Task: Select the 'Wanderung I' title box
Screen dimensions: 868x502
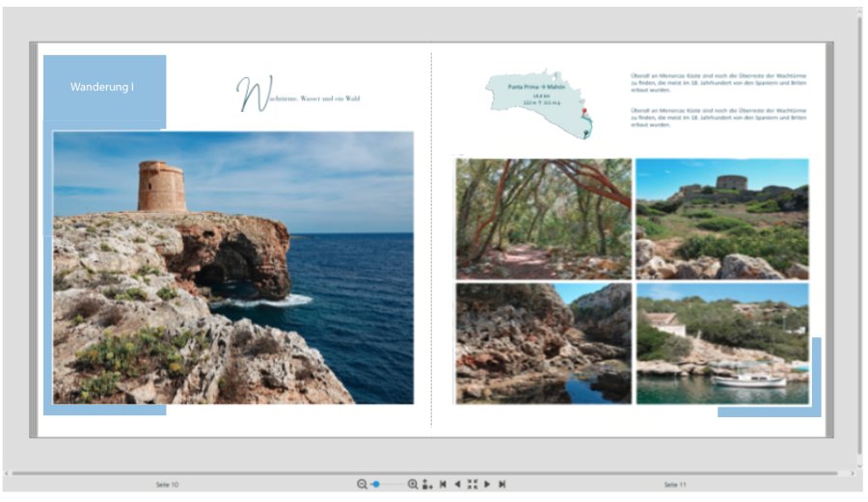Action: [103, 88]
